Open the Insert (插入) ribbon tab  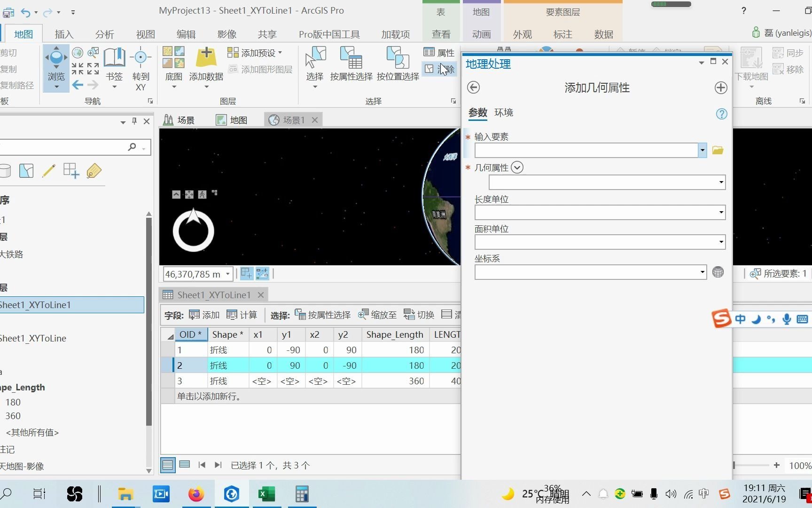pos(64,34)
